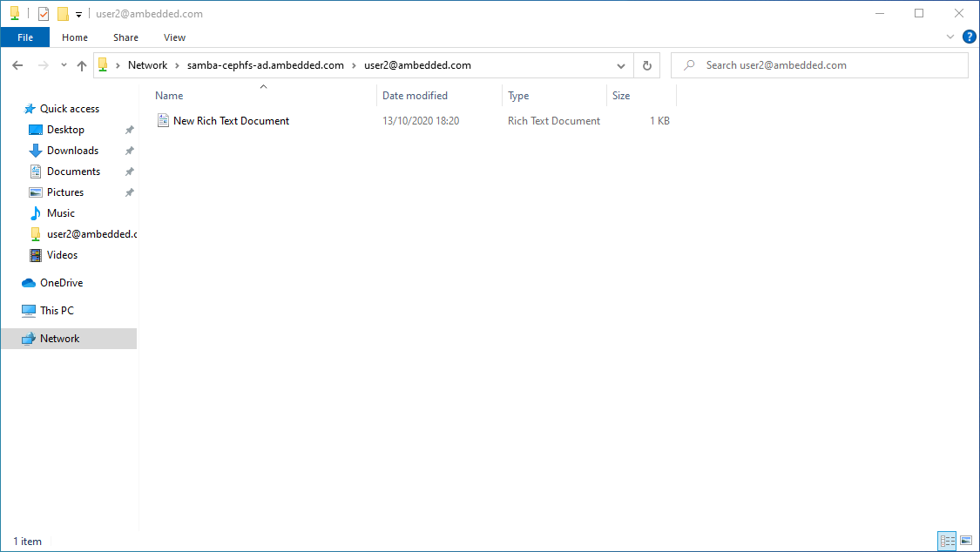
Task: Select This PC in navigation pane
Action: point(57,310)
